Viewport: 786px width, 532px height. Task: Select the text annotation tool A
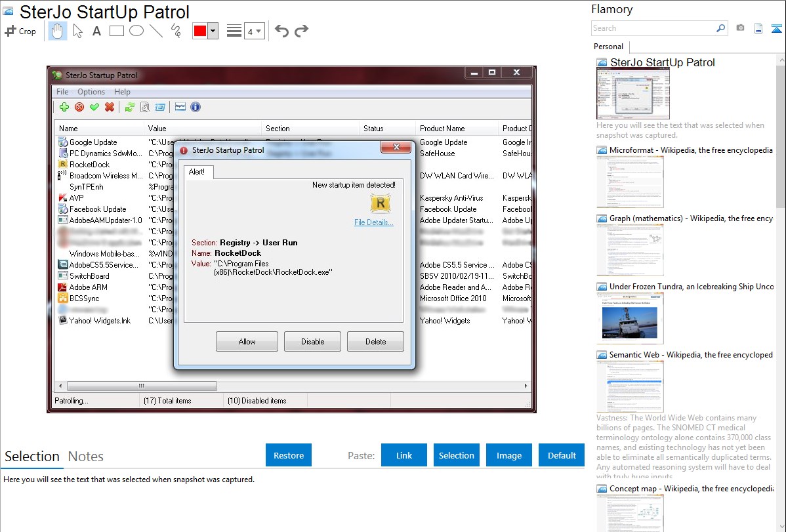click(96, 31)
